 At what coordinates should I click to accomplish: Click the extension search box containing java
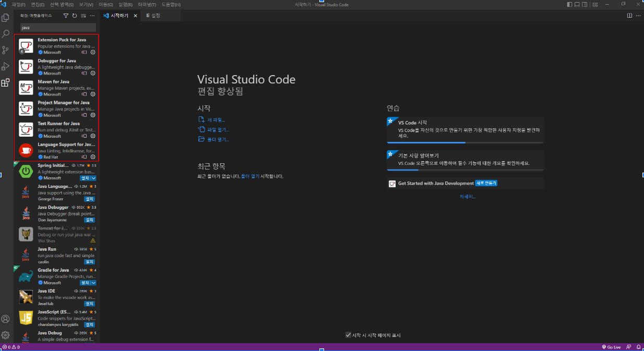tap(58, 27)
